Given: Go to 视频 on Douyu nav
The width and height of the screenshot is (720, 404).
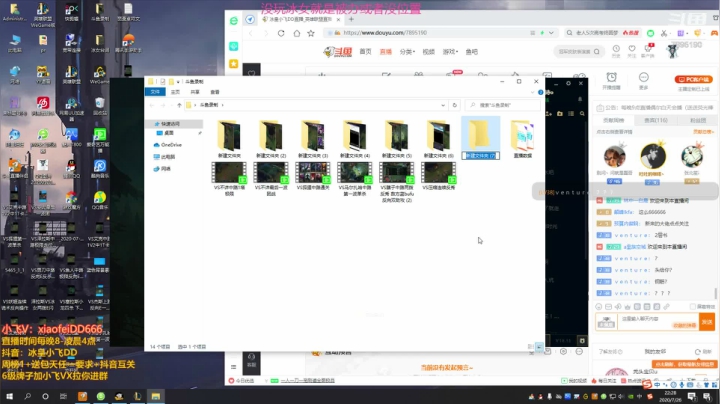Looking at the screenshot, I should pyautogui.click(x=428, y=52).
